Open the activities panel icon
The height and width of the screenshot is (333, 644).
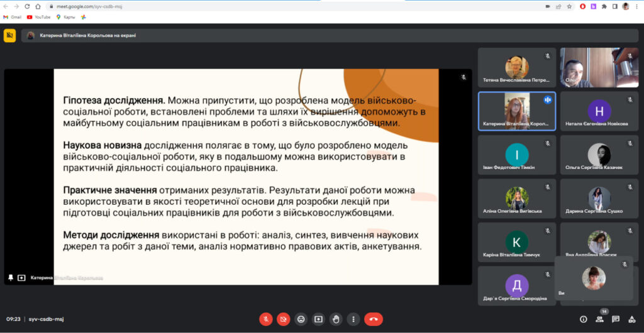pyautogui.click(x=632, y=319)
